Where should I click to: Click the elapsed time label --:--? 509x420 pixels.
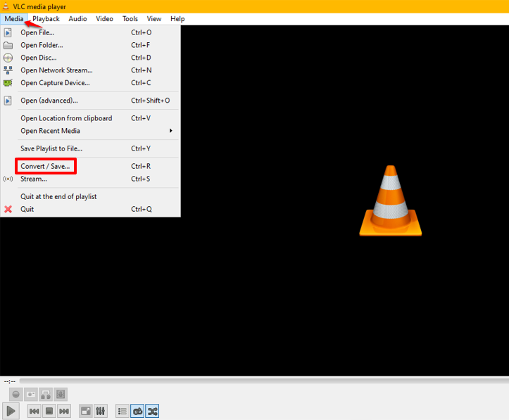(x=9, y=381)
